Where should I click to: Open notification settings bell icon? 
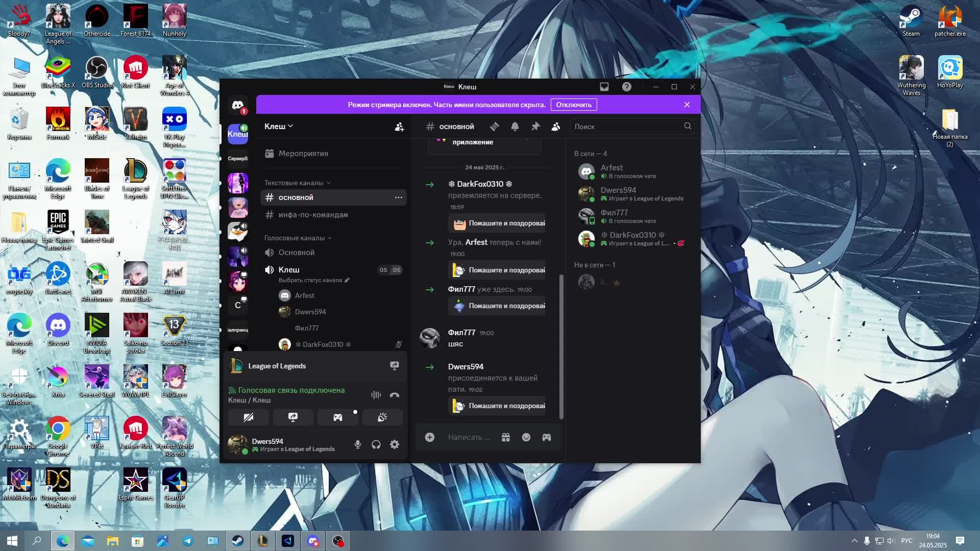point(514,127)
